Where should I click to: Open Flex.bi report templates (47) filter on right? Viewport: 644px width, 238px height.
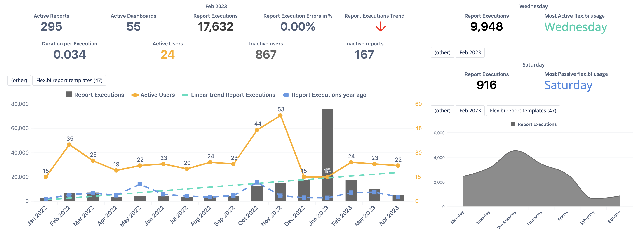tap(523, 111)
